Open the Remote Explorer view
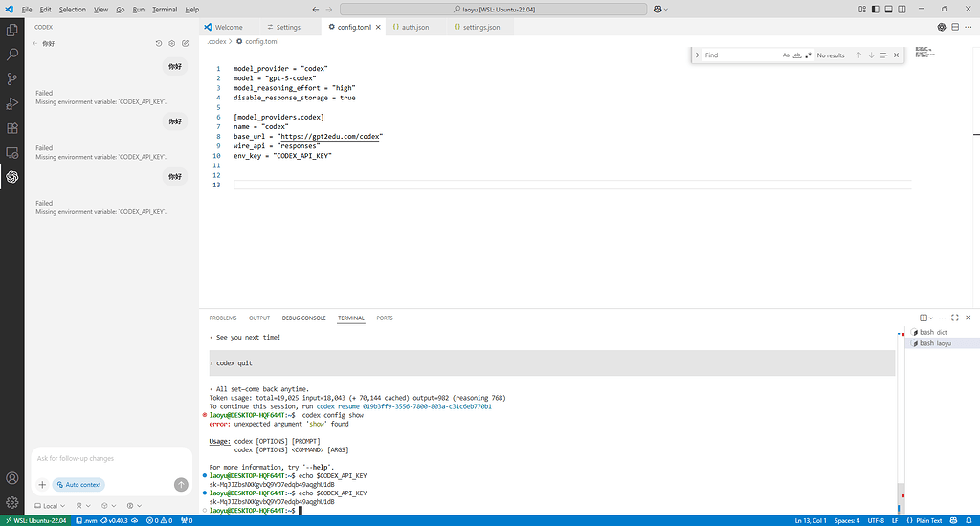 tap(11, 152)
